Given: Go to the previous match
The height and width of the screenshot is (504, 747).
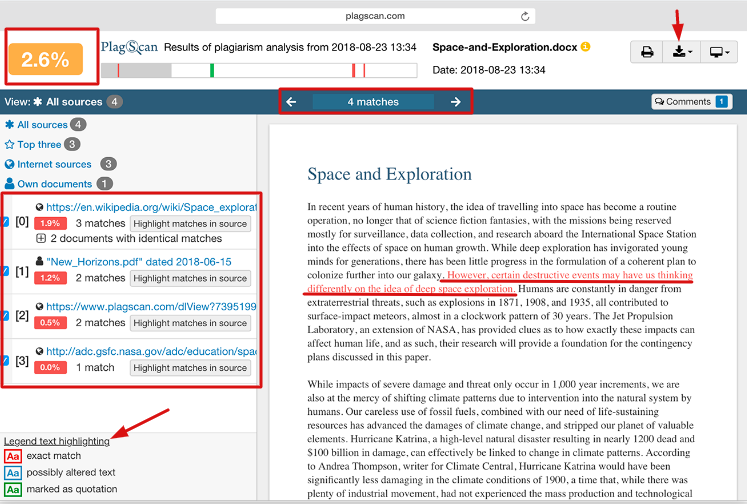Looking at the screenshot, I should point(291,101).
